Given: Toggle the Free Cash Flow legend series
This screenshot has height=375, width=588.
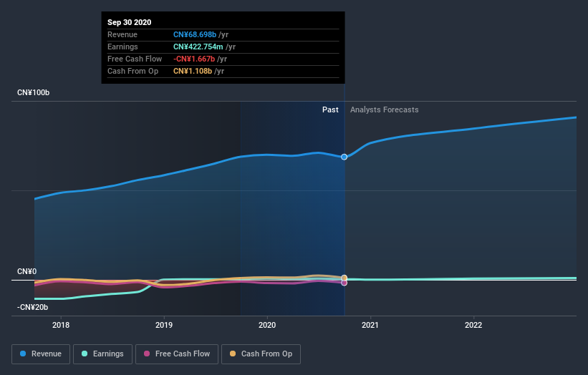Looking at the screenshot, I should (177, 354).
